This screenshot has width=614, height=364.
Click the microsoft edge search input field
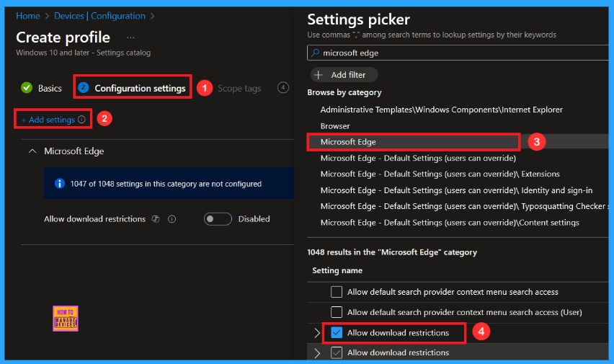[x=458, y=53]
